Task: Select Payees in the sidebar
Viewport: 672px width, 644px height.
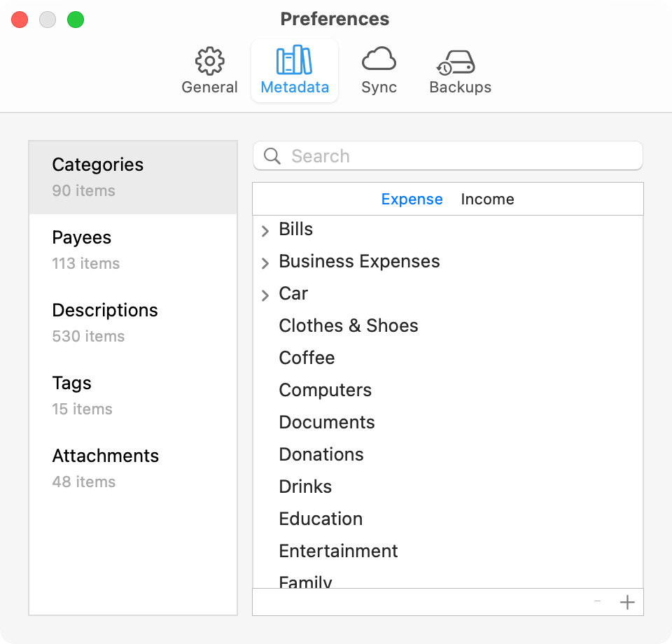Action: [x=133, y=250]
